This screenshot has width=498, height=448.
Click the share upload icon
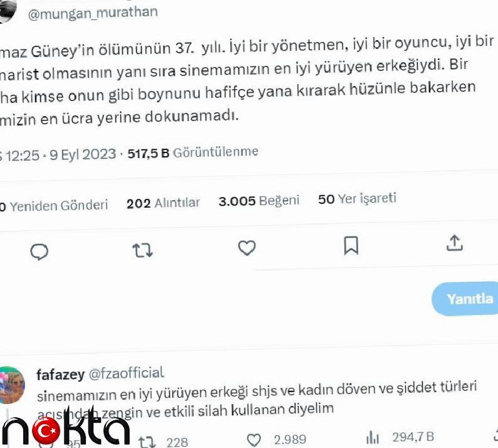tap(455, 243)
